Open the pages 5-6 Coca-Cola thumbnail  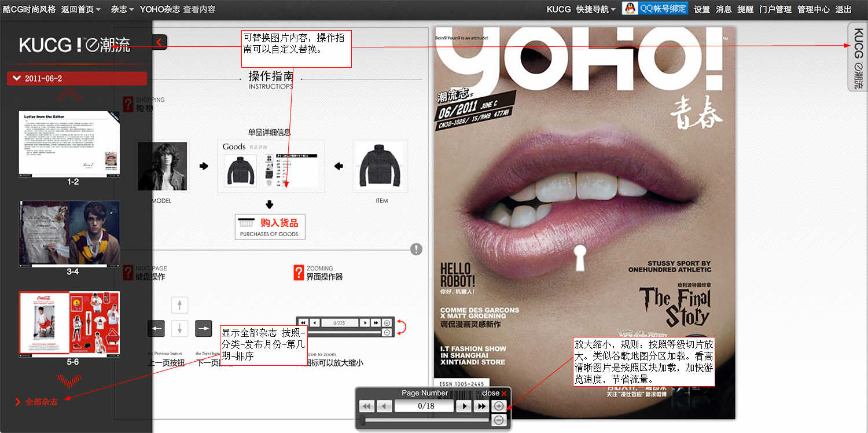69,324
